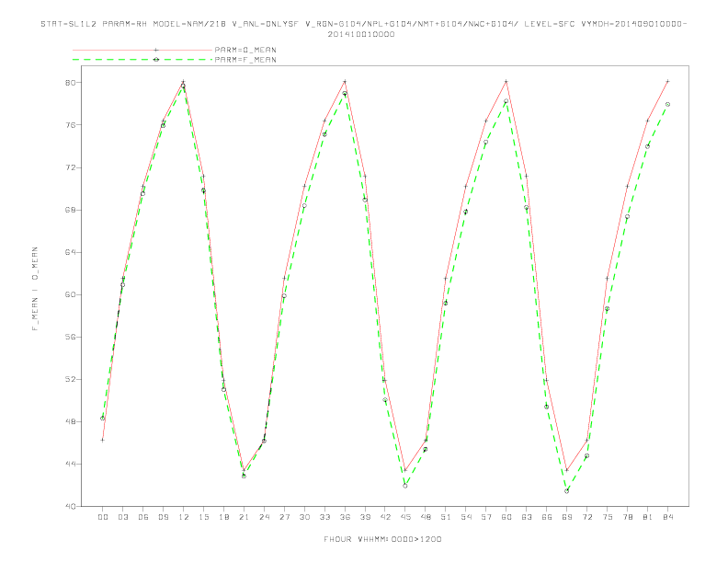This screenshot has height=563, width=728.
Task: Click the x-axis hour label 33
Action: [324, 517]
